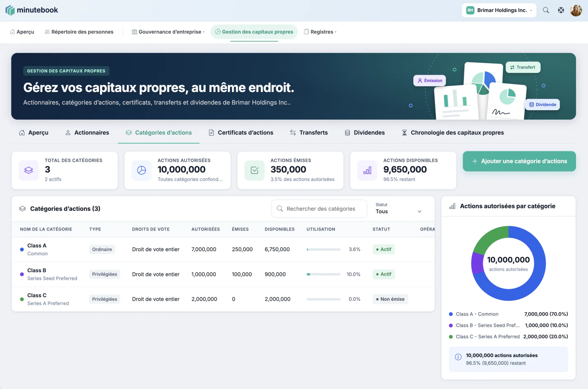Click the Actif badge for Class A

tap(384, 250)
